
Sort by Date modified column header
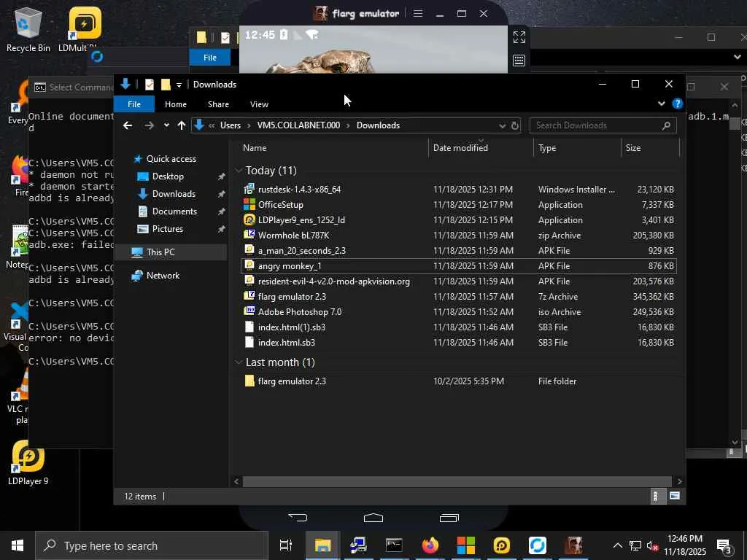pyautogui.click(x=460, y=148)
